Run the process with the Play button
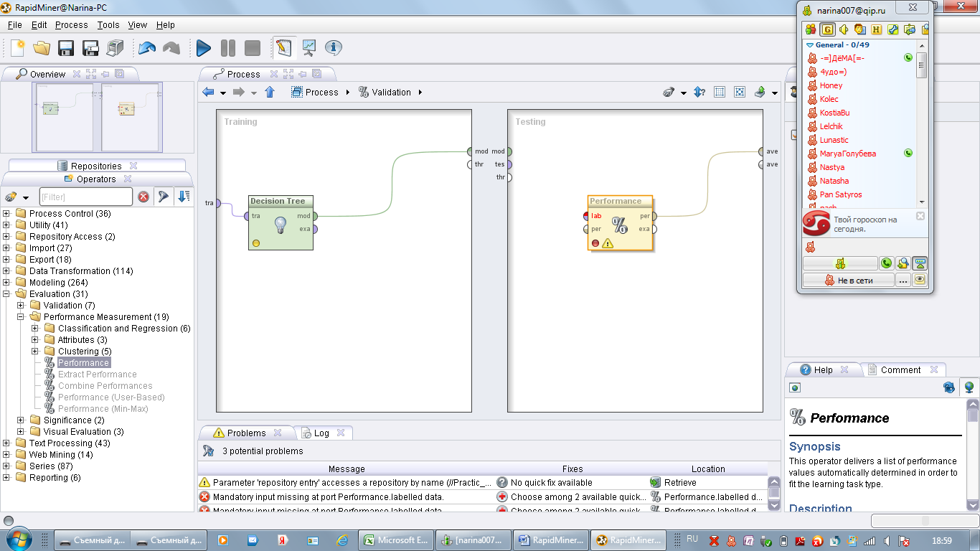This screenshot has height=551, width=980. coord(204,48)
